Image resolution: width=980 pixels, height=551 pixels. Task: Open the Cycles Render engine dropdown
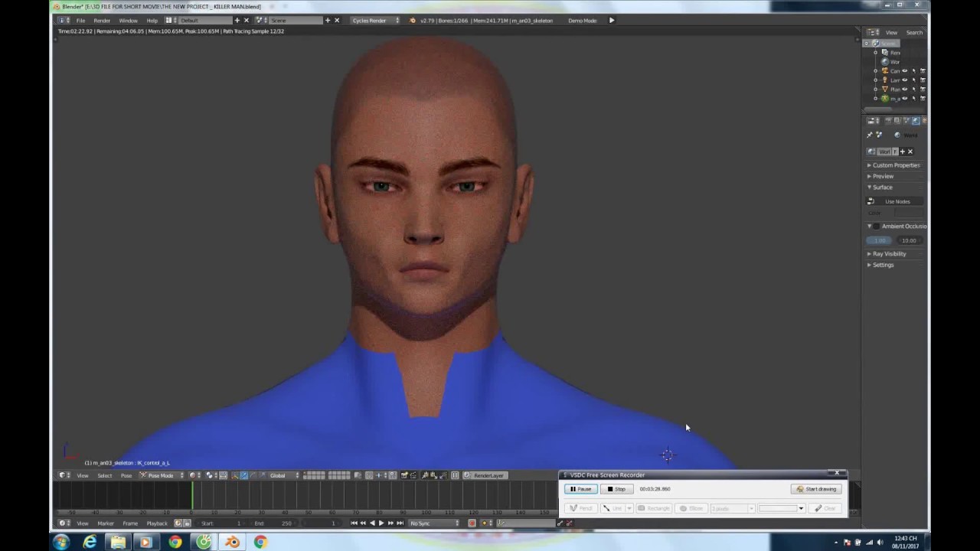[375, 21]
